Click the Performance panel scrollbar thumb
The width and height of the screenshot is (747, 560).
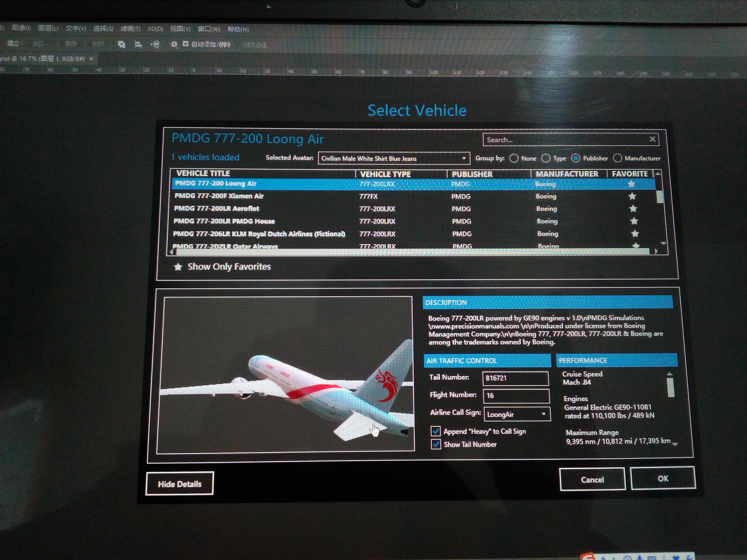click(x=671, y=387)
